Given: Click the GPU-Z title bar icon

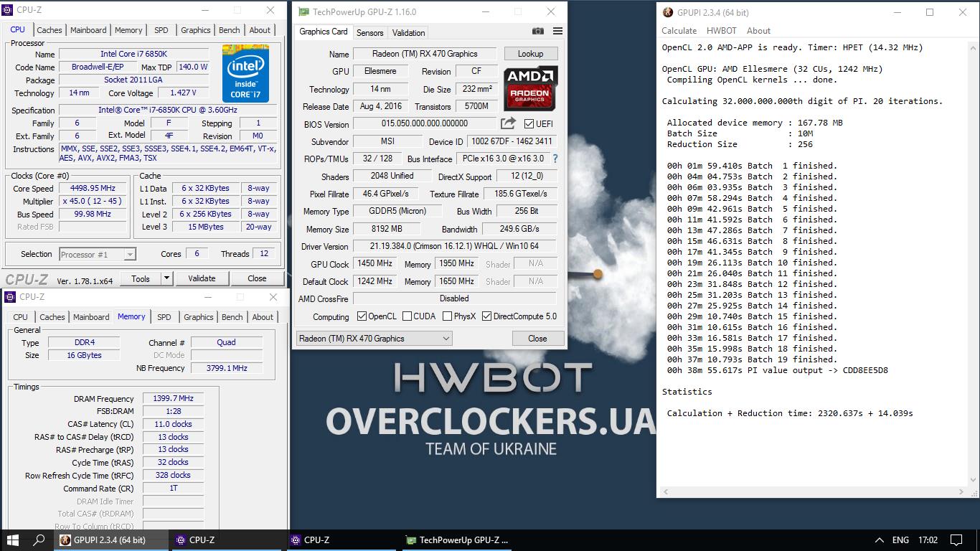Looking at the screenshot, I should (x=303, y=12).
